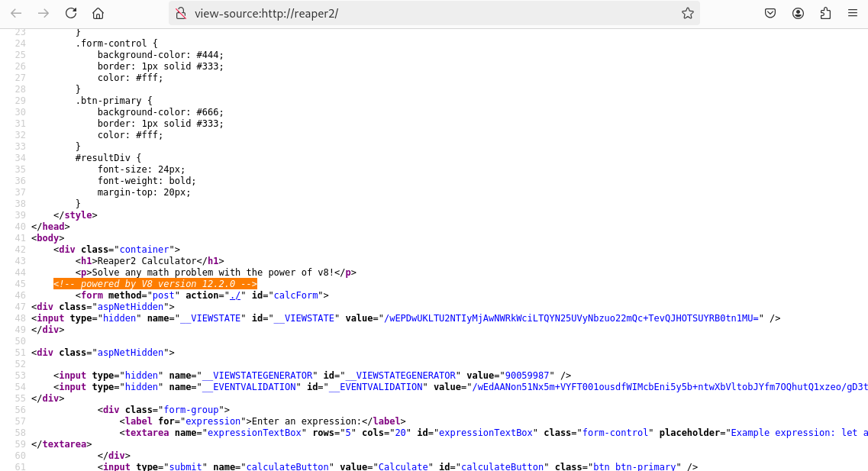Screen dimensions: 868x471
Task: Open the application hamburger menu
Action: point(853,13)
